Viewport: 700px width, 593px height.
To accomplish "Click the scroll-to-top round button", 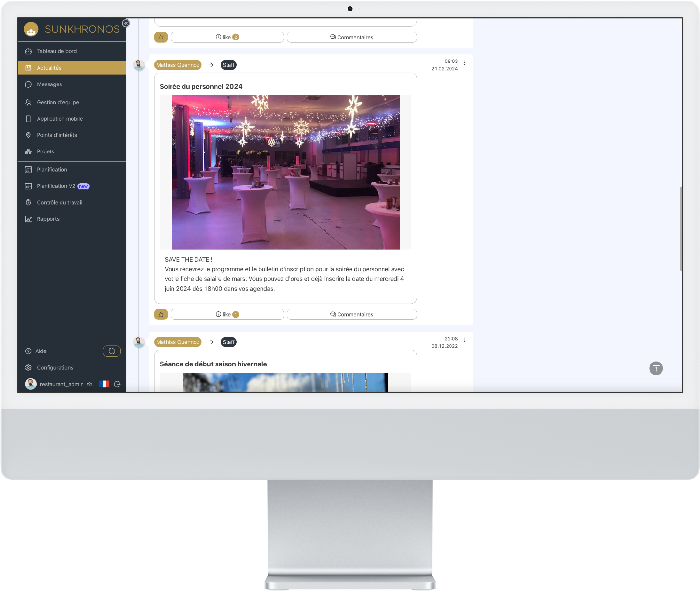I will (x=656, y=368).
